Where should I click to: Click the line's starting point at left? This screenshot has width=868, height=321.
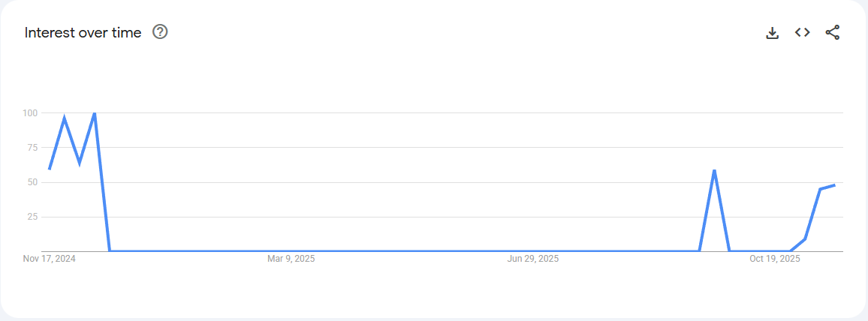tap(50, 169)
